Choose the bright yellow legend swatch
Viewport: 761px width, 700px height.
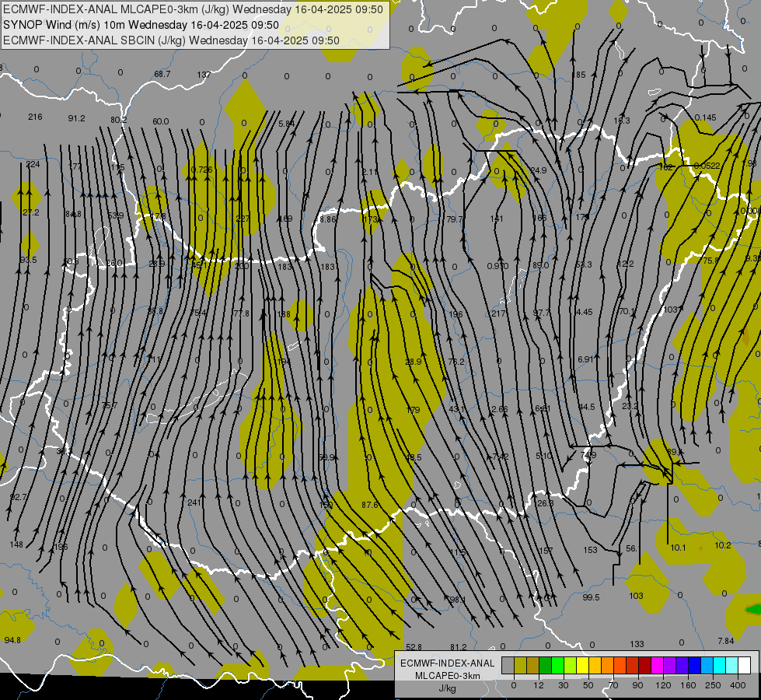pyautogui.click(x=583, y=666)
